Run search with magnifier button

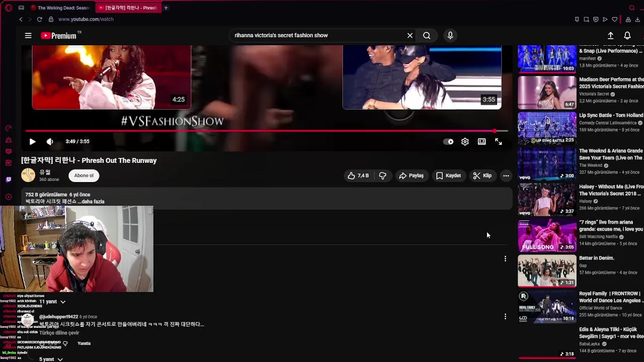coord(427,35)
